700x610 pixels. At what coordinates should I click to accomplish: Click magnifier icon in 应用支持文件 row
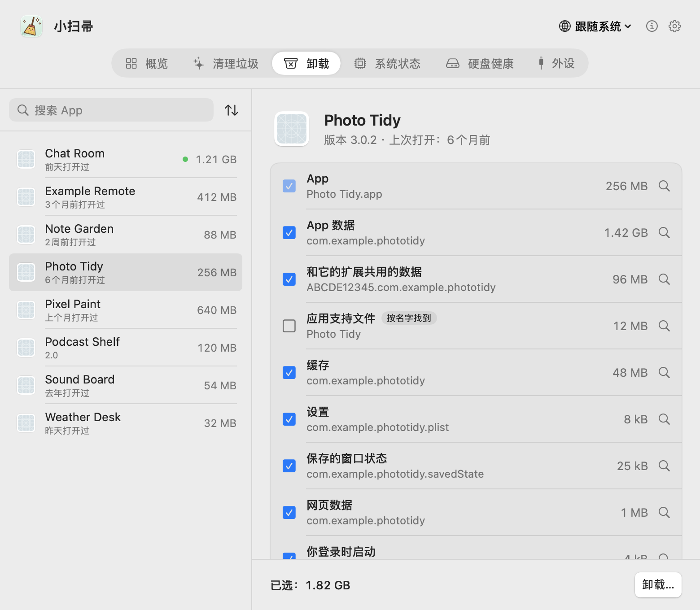(x=664, y=326)
